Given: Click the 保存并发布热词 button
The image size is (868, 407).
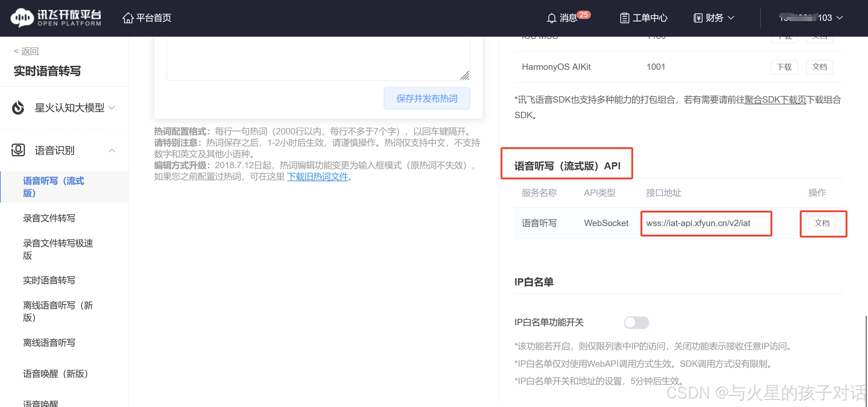Looking at the screenshot, I should 426,98.
